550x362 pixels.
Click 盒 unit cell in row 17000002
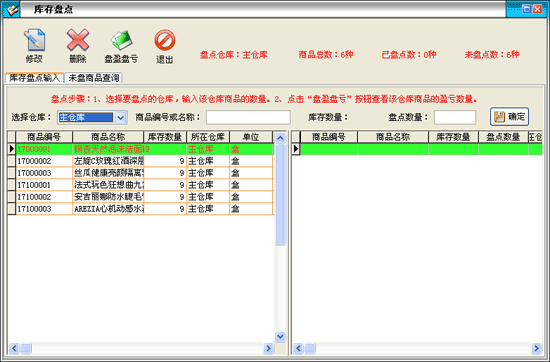[251, 161]
